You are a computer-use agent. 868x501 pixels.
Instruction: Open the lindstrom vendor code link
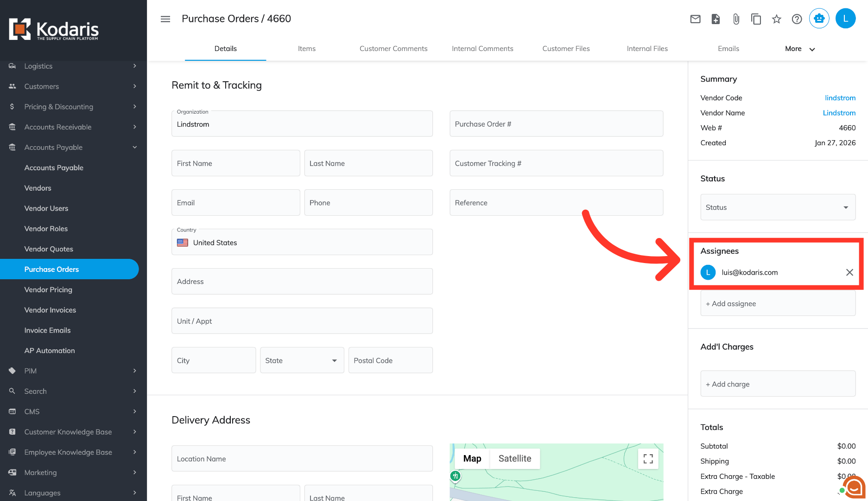tap(840, 98)
